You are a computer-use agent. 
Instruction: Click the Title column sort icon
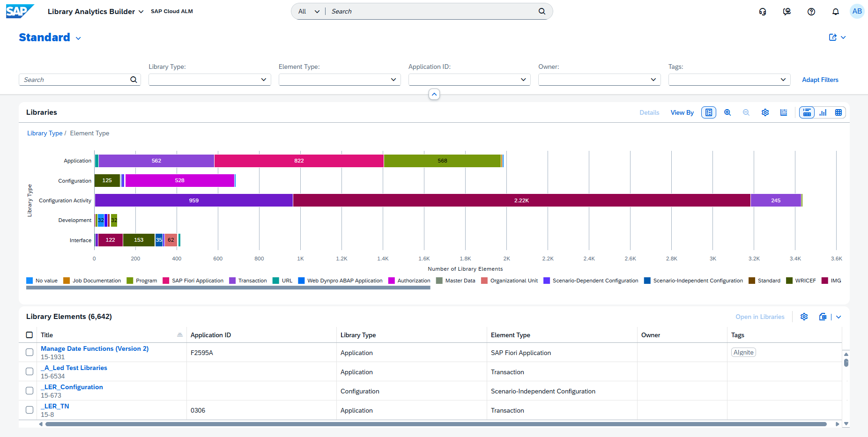180,335
